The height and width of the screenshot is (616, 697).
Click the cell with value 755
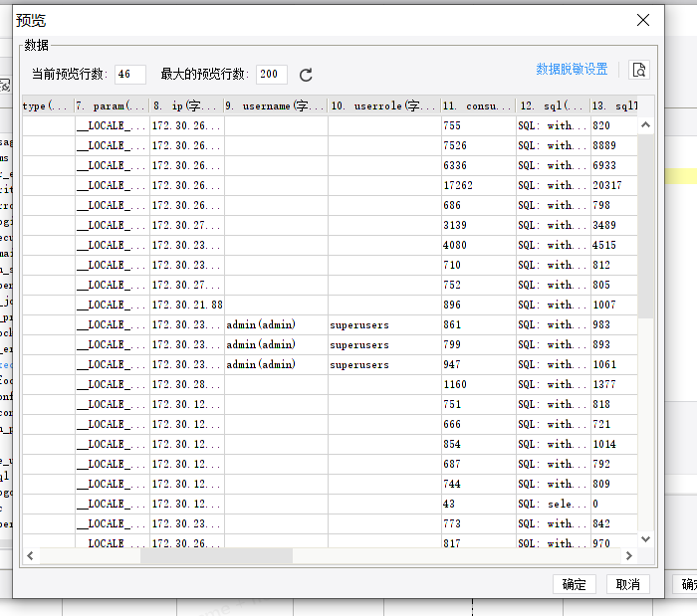pyautogui.click(x=479, y=125)
